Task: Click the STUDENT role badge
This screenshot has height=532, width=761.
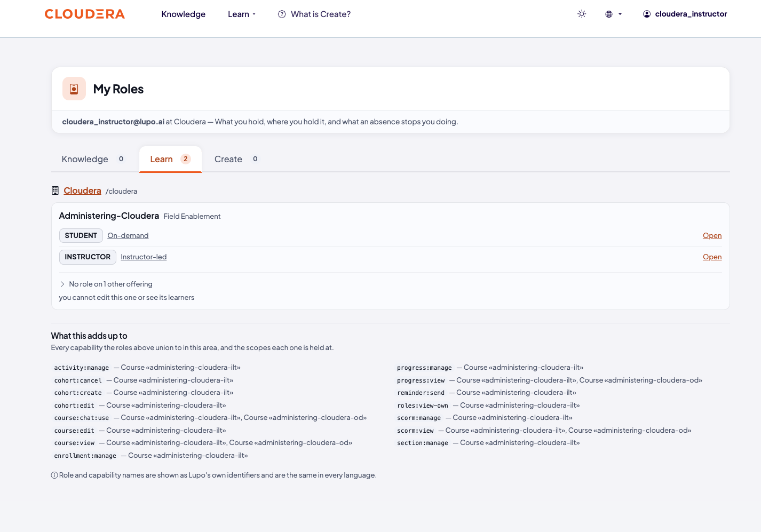Action: pos(81,235)
